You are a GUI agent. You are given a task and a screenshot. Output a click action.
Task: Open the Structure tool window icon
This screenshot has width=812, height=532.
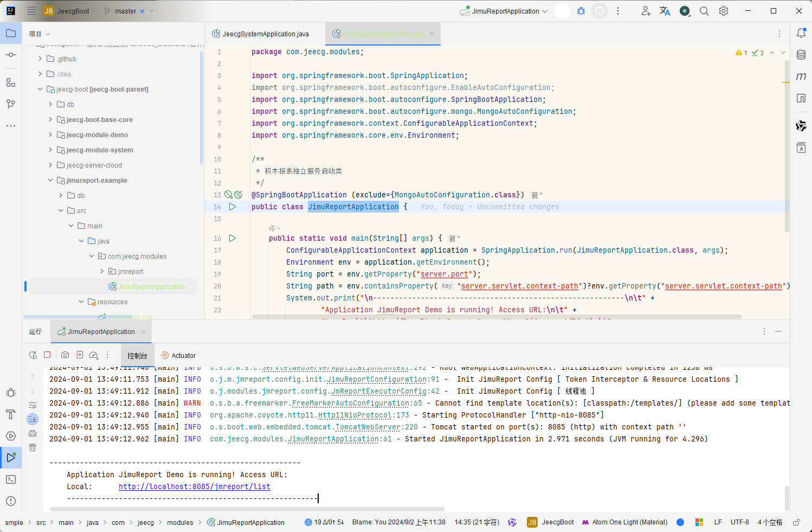pyautogui.click(x=11, y=82)
